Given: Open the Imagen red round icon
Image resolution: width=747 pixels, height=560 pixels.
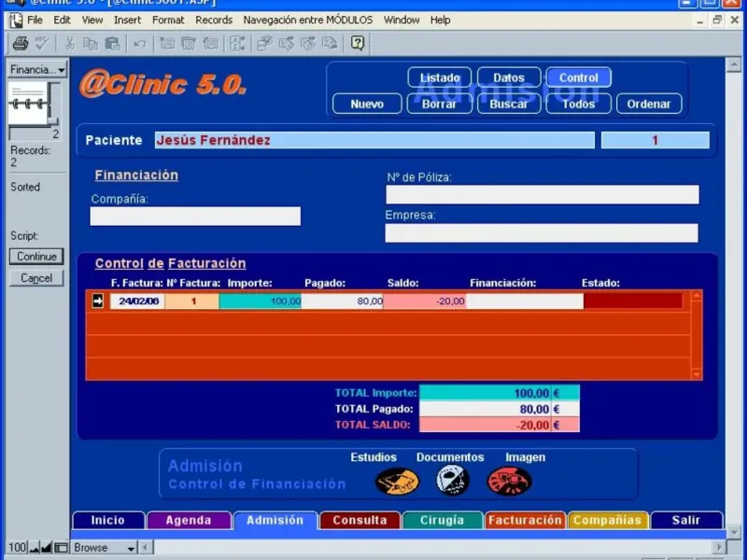Looking at the screenshot, I should 509,481.
